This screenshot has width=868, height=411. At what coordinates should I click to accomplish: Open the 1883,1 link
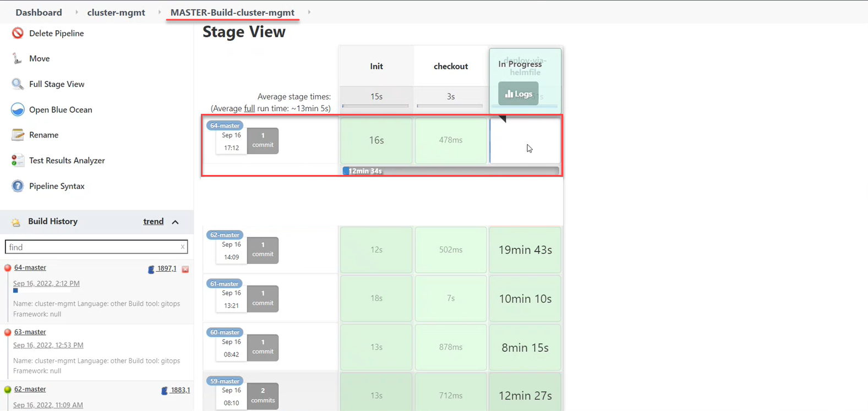point(180,390)
